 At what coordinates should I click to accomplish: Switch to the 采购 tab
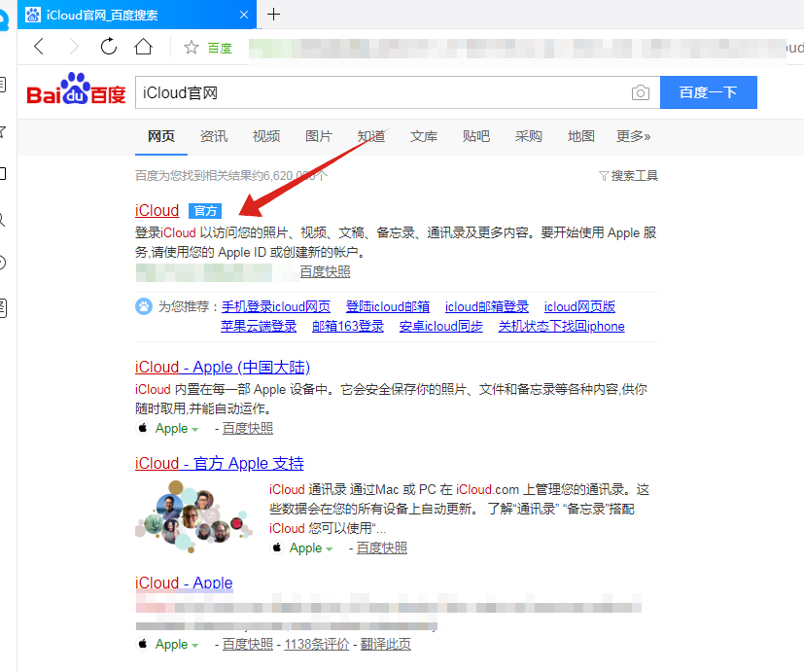point(529,136)
